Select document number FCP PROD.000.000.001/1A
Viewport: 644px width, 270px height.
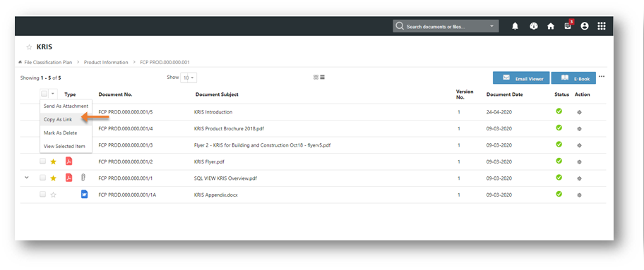coord(127,195)
